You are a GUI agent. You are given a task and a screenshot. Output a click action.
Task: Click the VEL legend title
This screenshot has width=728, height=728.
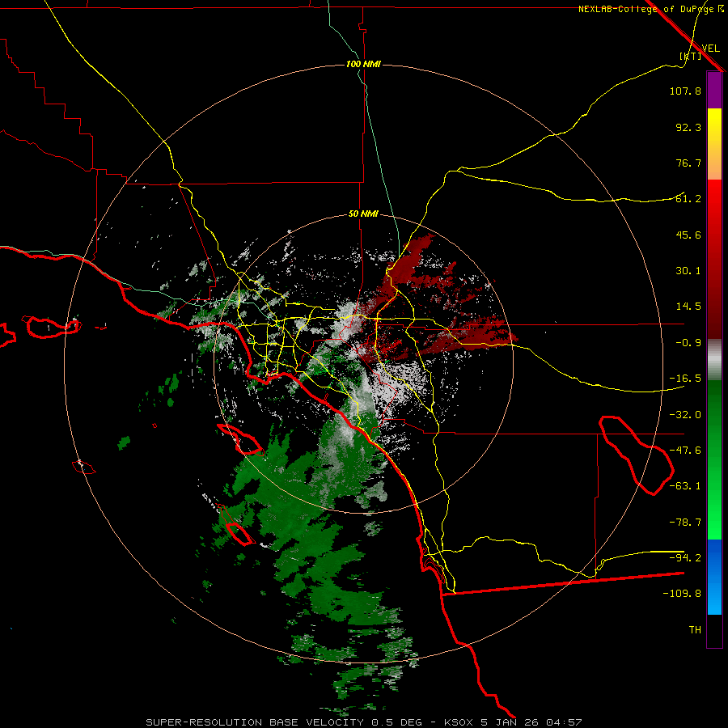pos(710,48)
